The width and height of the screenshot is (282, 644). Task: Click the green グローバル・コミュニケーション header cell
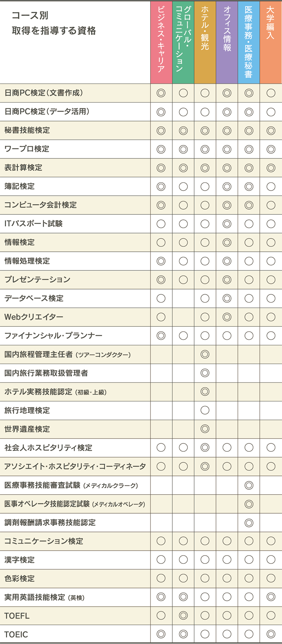click(183, 42)
